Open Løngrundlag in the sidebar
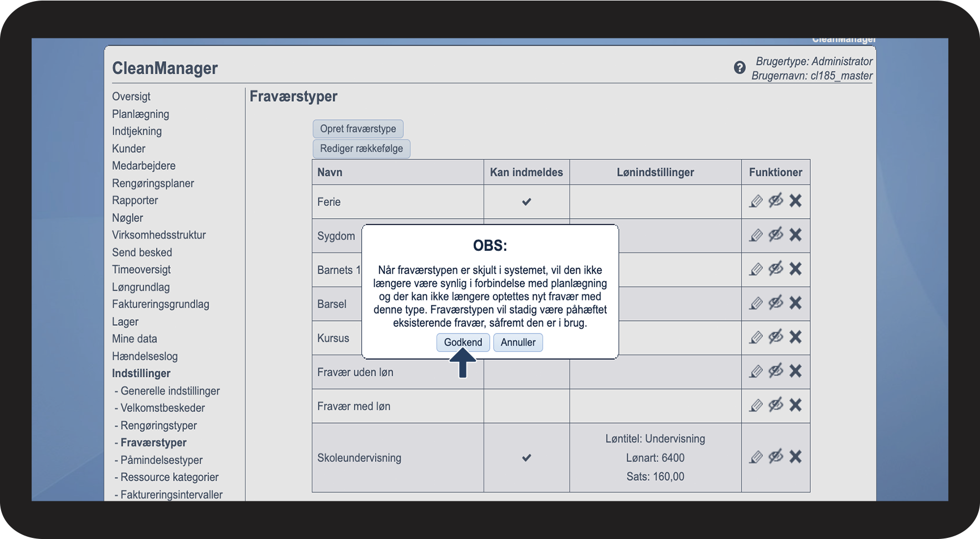This screenshot has width=980, height=539. click(141, 288)
